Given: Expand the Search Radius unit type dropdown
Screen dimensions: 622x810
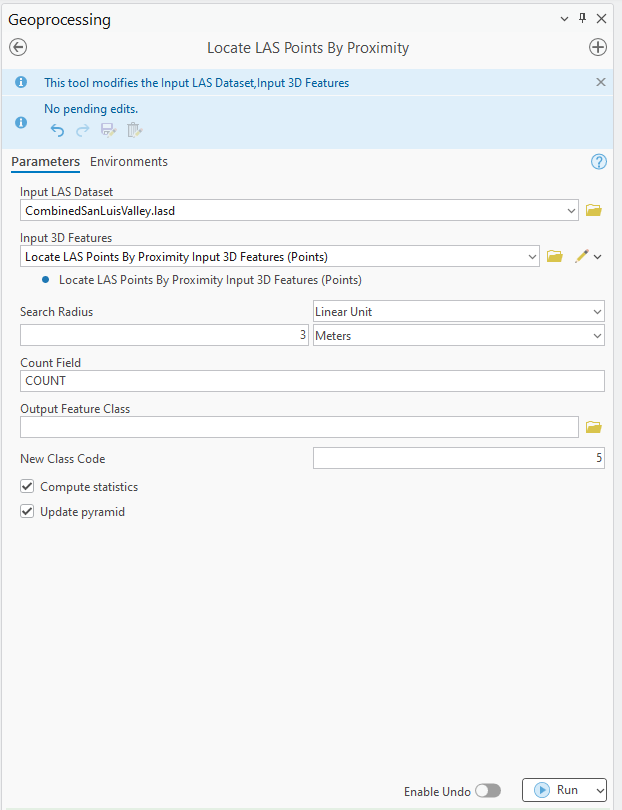Looking at the screenshot, I should [x=595, y=311].
